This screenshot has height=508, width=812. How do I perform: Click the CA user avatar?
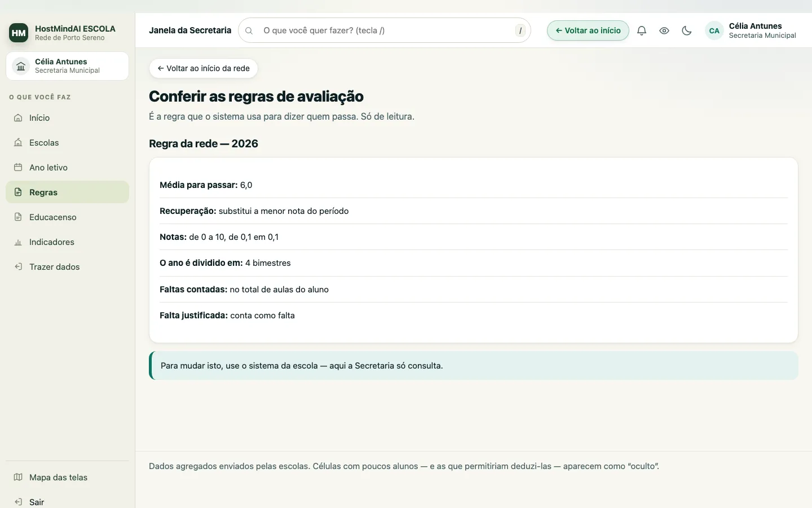point(714,30)
